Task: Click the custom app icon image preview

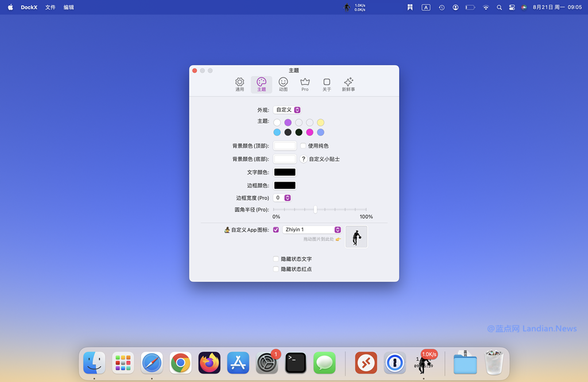Action: click(x=356, y=237)
